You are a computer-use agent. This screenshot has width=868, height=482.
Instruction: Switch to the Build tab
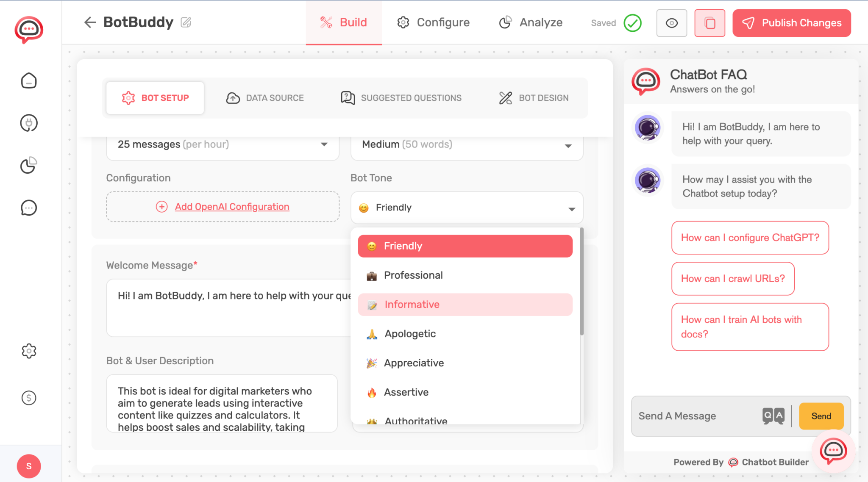(x=344, y=22)
